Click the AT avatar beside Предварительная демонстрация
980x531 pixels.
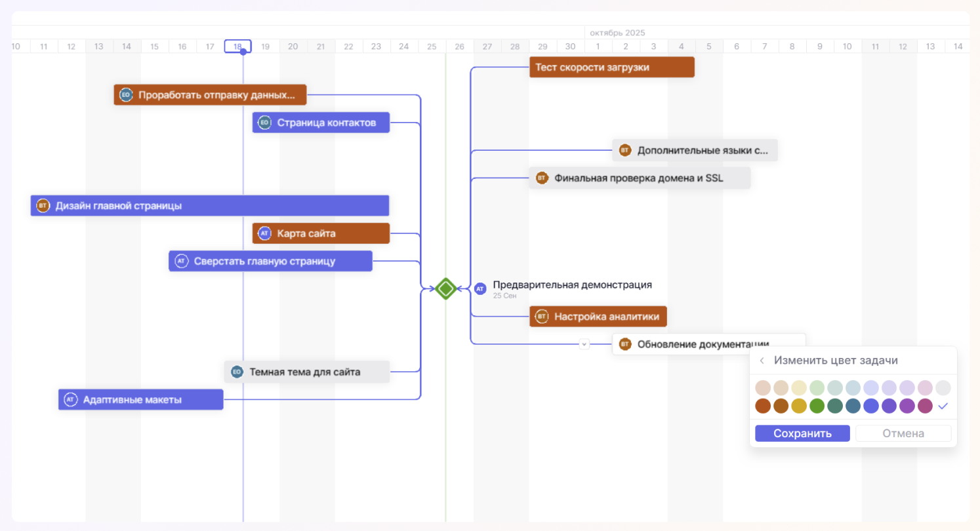(480, 288)
